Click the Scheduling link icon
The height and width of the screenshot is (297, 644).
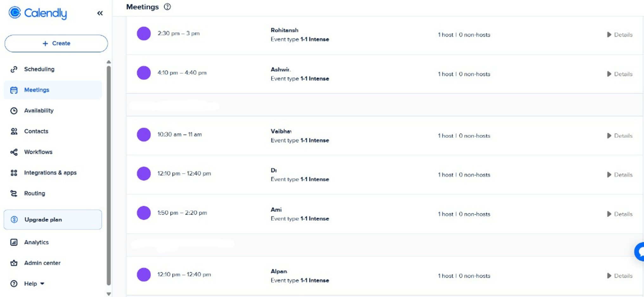[x=14, y=69]
